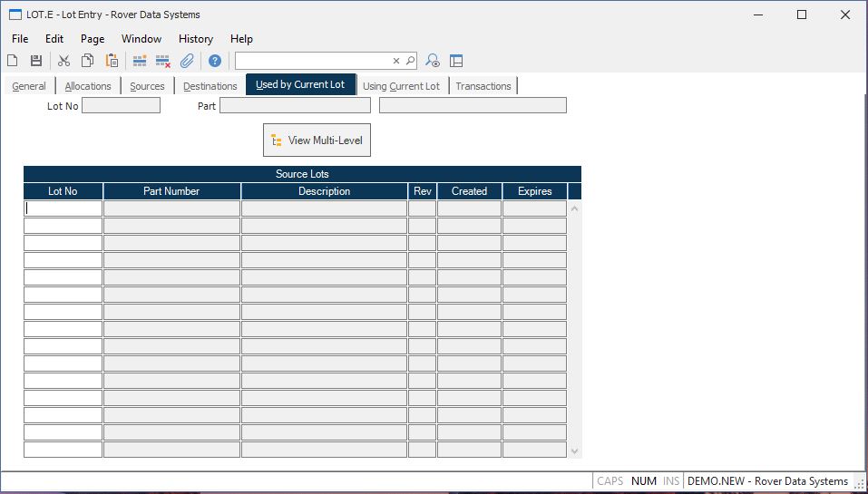Click the Cut scissors icon
868x494 pixels.
pyautogui.click(x=63, y=61)
